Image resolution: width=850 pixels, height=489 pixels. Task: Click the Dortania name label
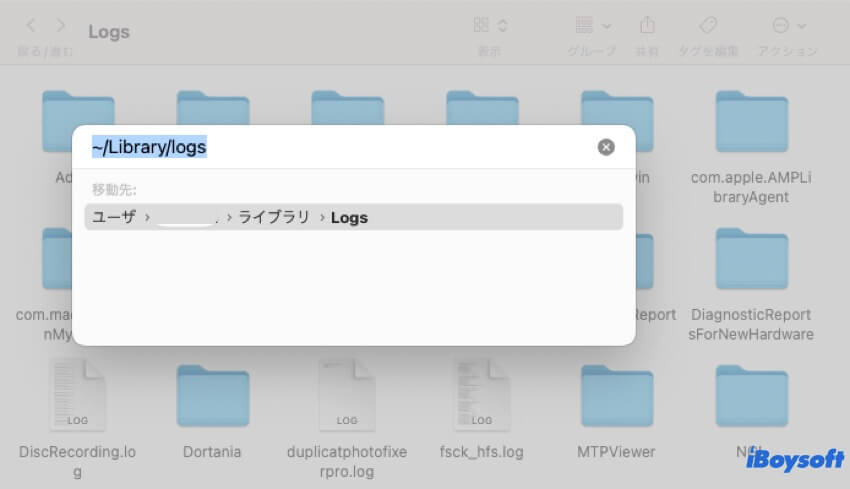(x=212, y=452)
